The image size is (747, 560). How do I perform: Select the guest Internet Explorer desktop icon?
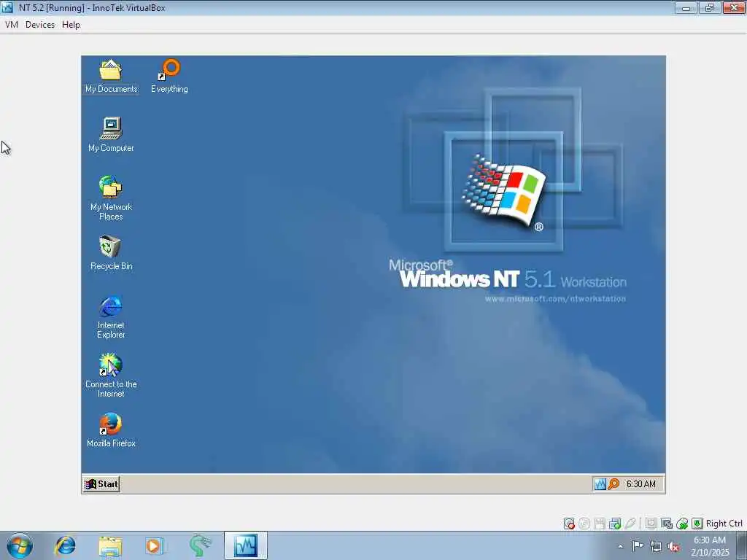click(x=111, y=316)
